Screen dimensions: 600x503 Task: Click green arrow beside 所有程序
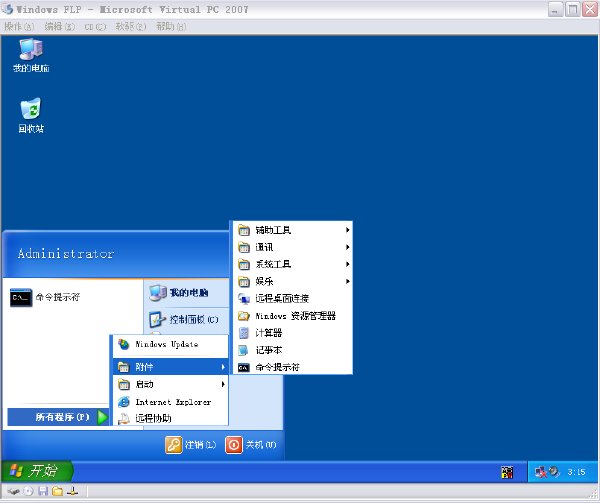(102, 417)
